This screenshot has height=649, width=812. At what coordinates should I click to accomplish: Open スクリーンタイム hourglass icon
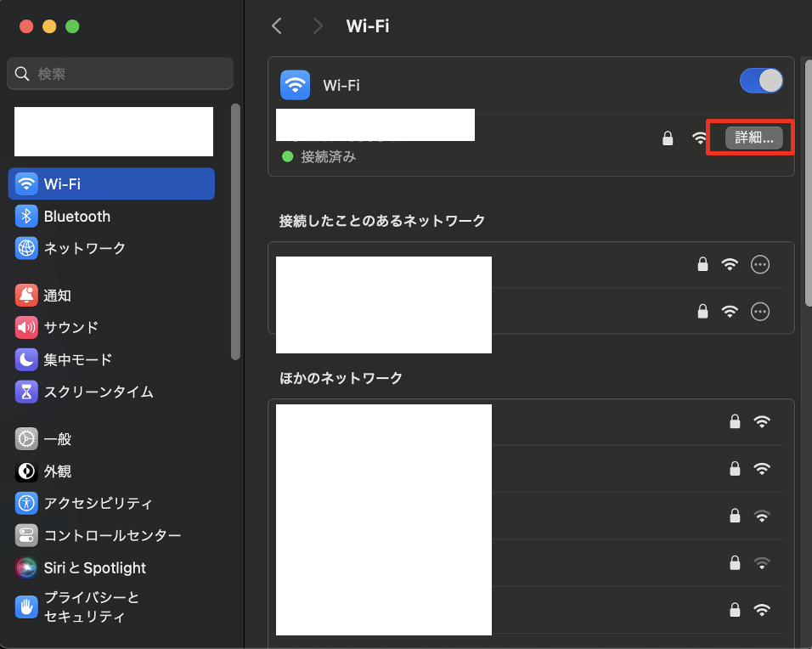coord(26,392)
